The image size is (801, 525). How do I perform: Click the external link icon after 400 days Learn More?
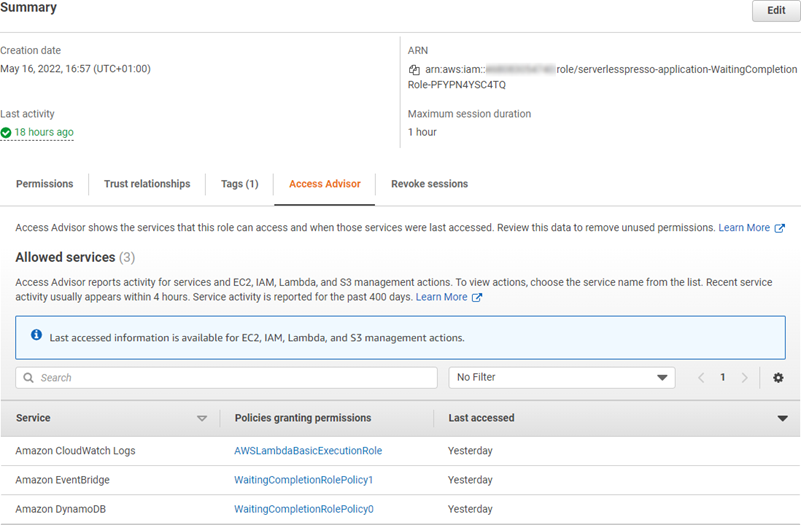pos(477,297)
